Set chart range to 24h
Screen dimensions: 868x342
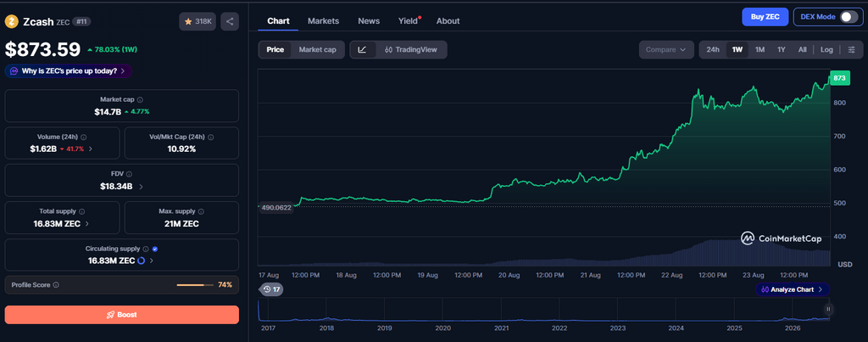pos(712,49)
